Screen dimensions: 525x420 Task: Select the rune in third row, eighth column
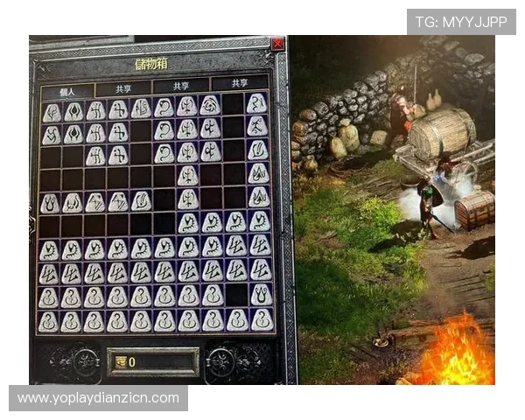tap(211, 151)
